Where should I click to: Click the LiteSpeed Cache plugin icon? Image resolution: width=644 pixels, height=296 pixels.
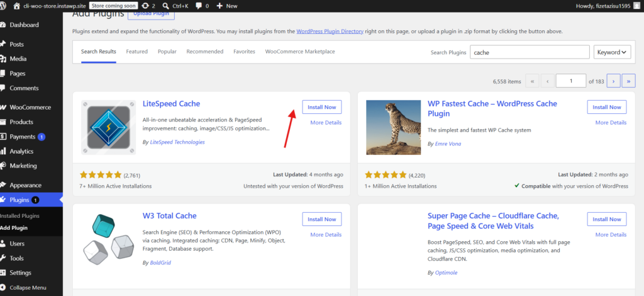108,127
